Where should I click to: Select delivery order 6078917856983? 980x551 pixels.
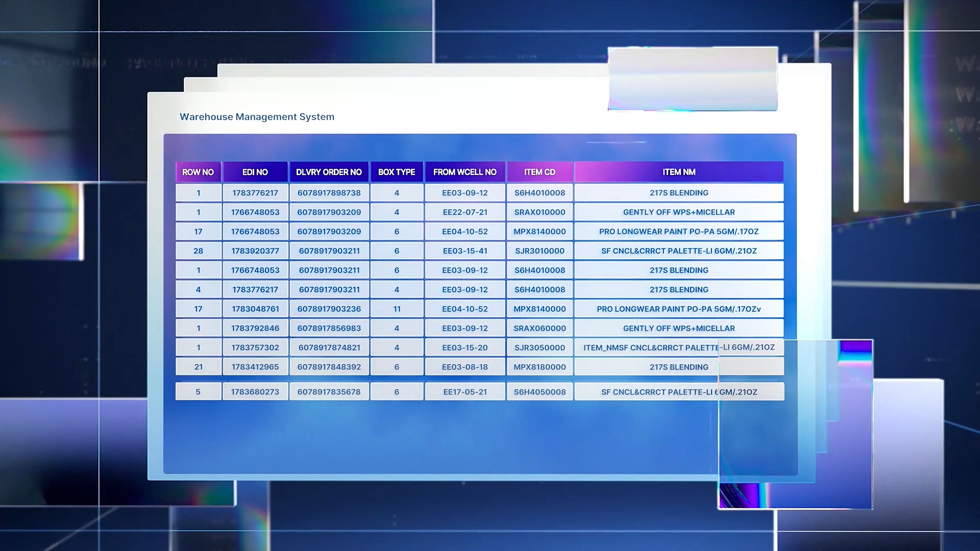click(329, 329)
